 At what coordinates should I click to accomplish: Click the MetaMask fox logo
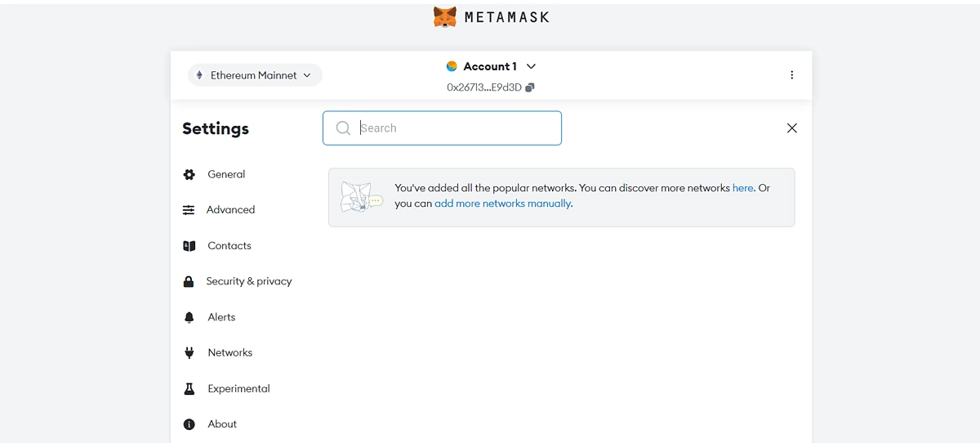(x=445, y=17)
